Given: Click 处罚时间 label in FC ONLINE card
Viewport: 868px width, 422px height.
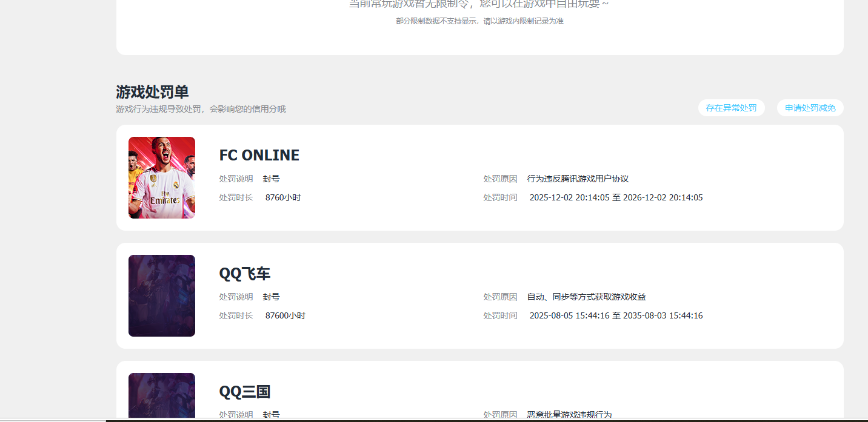Looking at the screenshot, I should click(501, 197).
